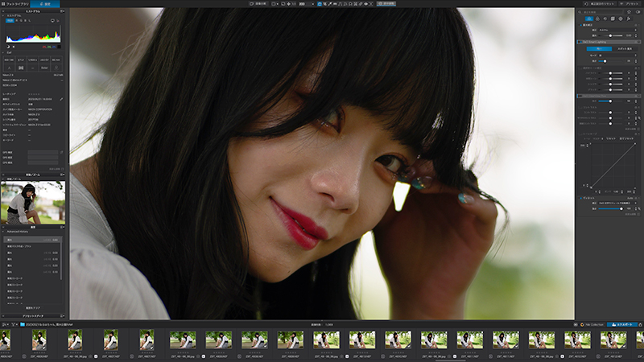The height and width of the screenshot is (362, 644).
Task: Select the color picker eyedropper tool
Action: (x=330, y=4)
